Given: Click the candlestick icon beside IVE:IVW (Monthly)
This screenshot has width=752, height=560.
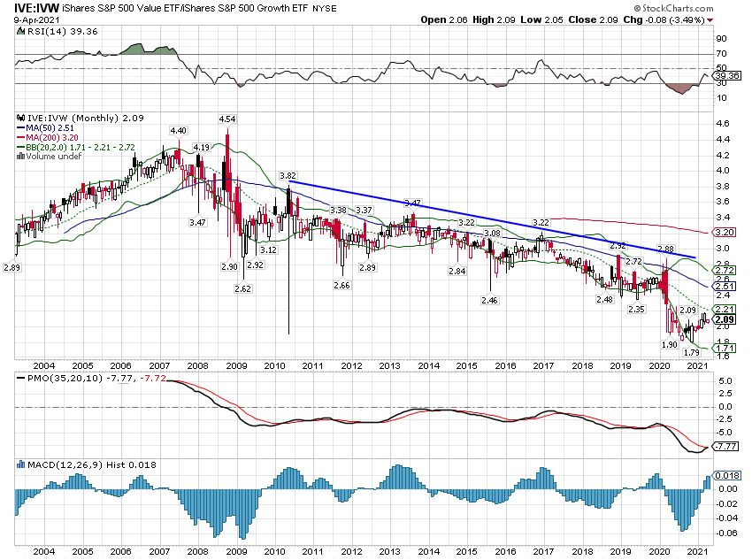Looking at the screenshot, I should pos(20,118).
